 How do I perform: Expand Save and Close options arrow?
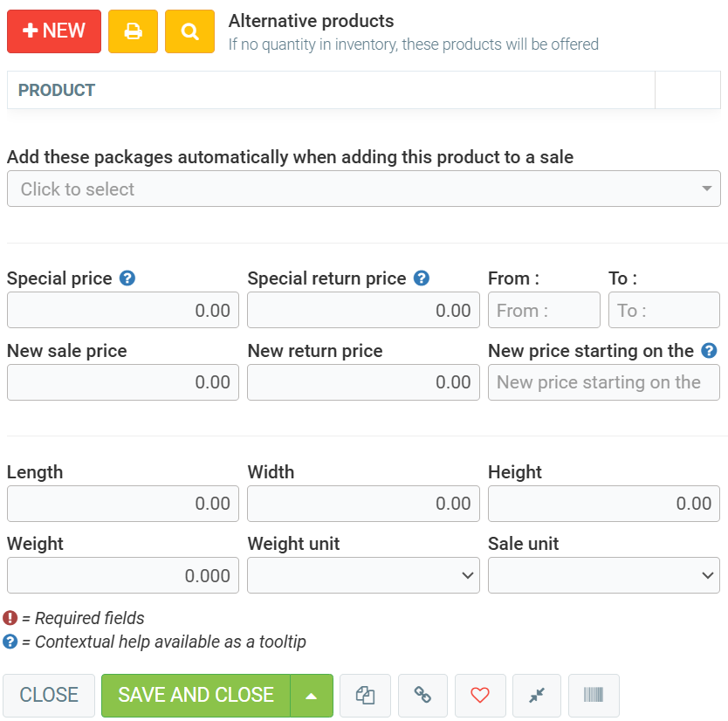pos(312,695)
